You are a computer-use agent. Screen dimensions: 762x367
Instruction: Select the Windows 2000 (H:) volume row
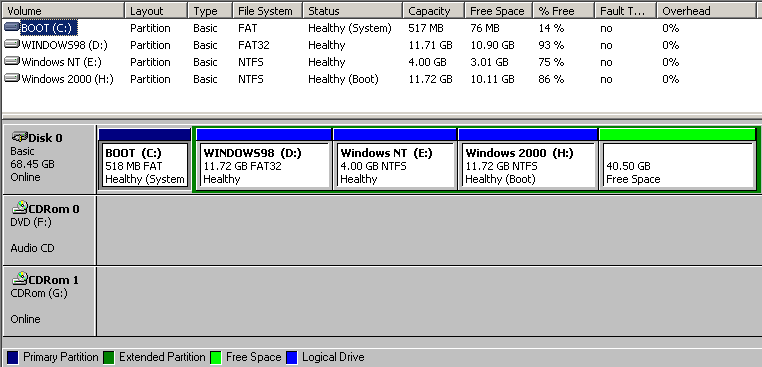coord(381,79)
